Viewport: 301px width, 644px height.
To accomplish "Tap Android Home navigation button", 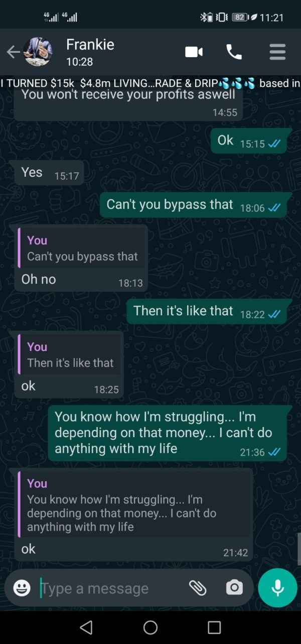I will click(150, 627).
